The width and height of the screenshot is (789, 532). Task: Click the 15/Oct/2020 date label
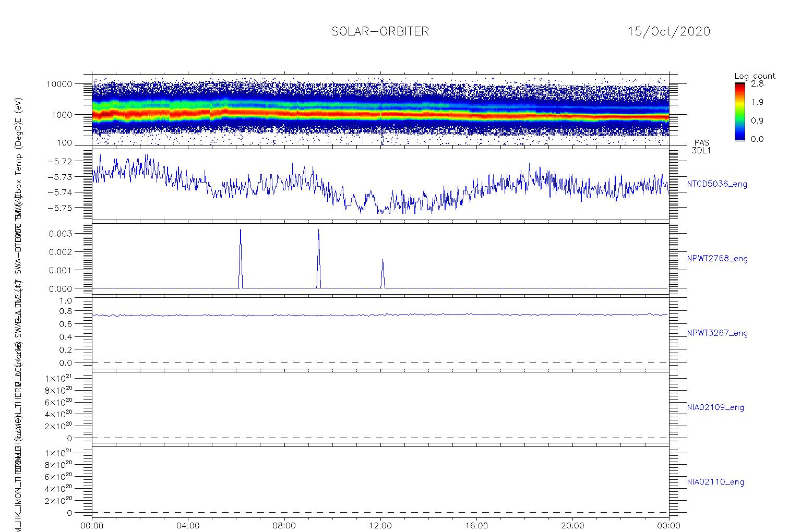(668, 31)
